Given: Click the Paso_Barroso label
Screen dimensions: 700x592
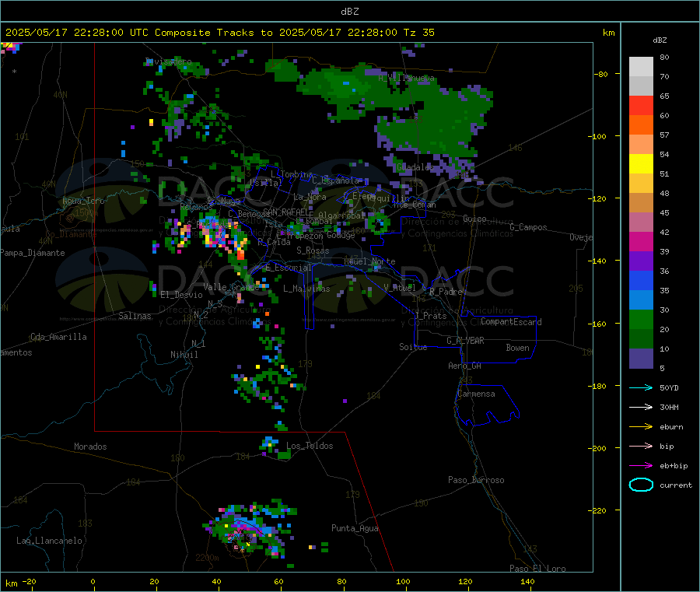Looking at the screenshot, I should tap(476, 480).
